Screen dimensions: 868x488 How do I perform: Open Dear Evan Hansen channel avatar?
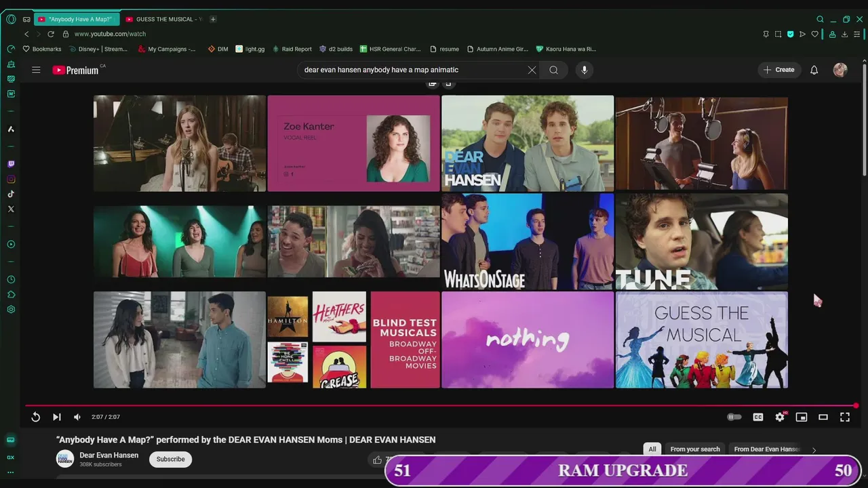(x=65, y=459)
